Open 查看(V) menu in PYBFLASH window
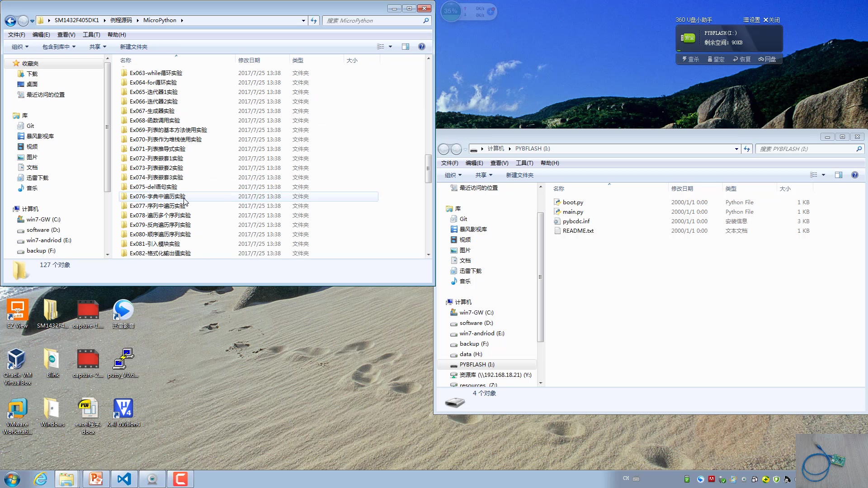Viewport: 868px width, 488px height. click(499, 163)
